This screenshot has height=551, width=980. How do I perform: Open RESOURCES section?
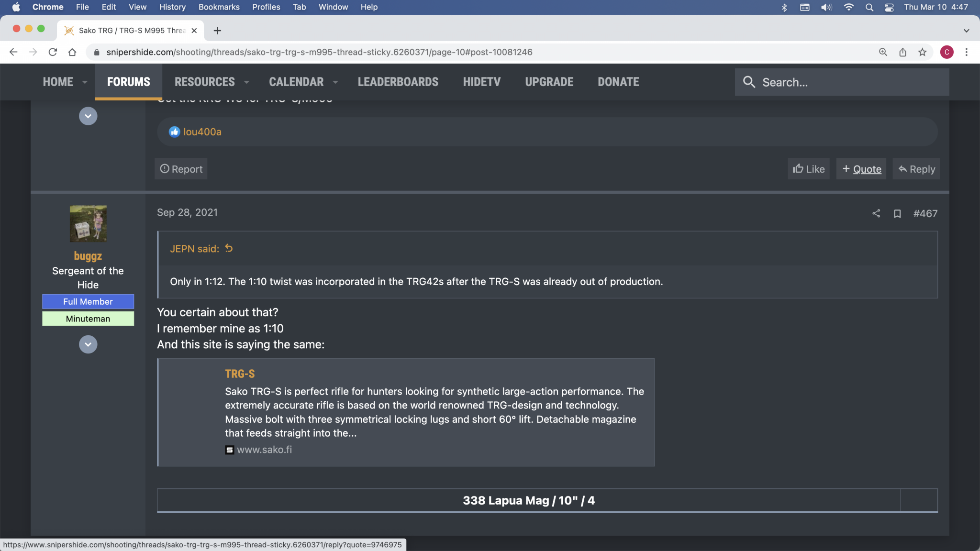click(x=205, y=82)
